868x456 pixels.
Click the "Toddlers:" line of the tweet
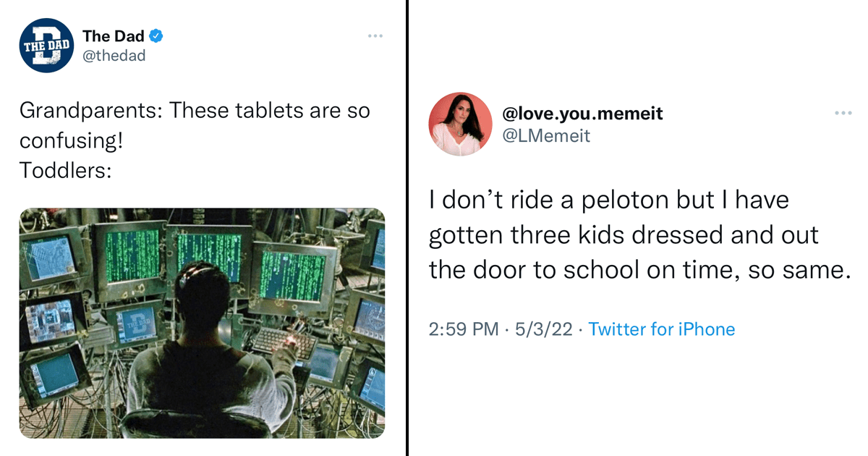[x=65, y=170]
